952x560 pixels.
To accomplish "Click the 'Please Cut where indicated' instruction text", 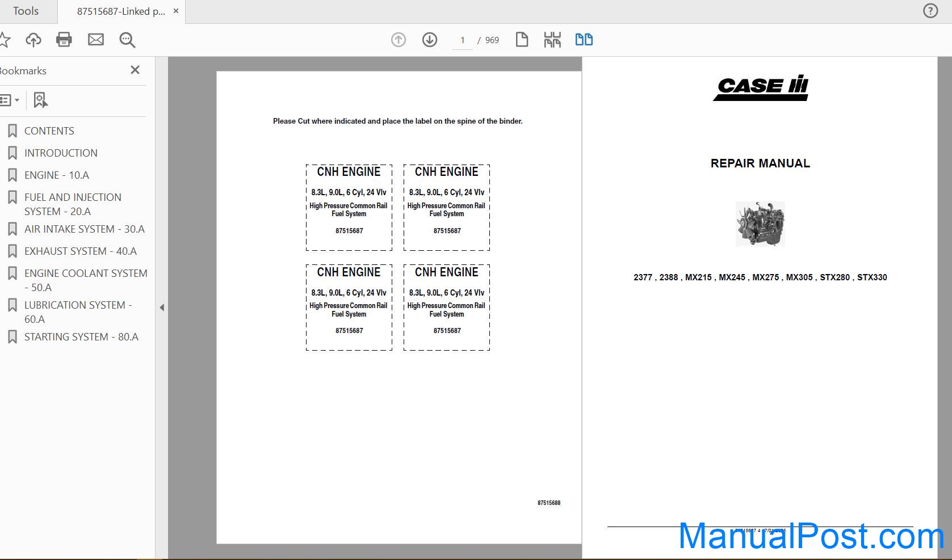I will pyautogui.click(x=398, y=121).
